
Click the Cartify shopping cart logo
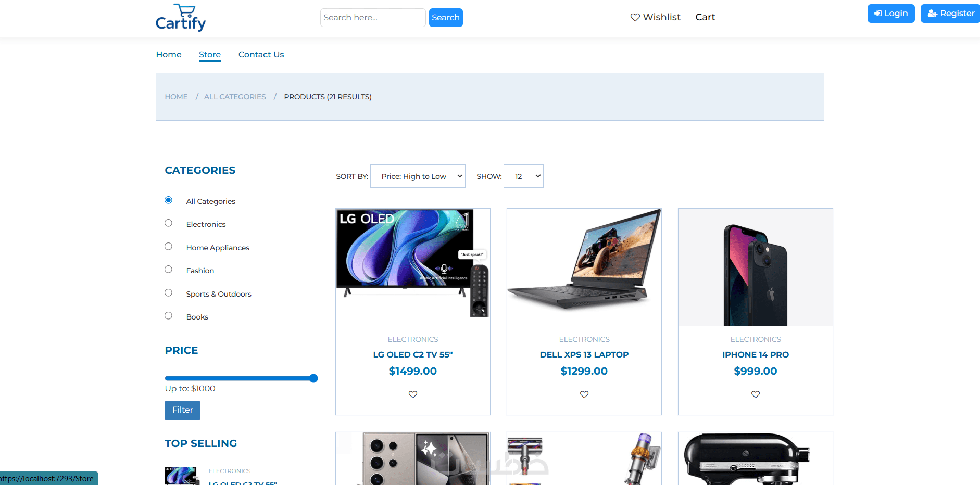[x=181, y=18]
